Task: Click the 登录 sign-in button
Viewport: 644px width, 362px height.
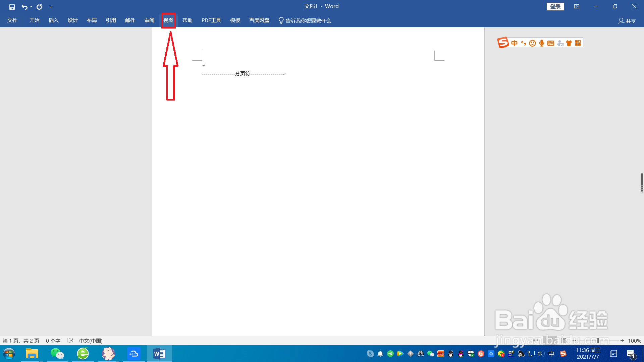Action: coord(555,6)
